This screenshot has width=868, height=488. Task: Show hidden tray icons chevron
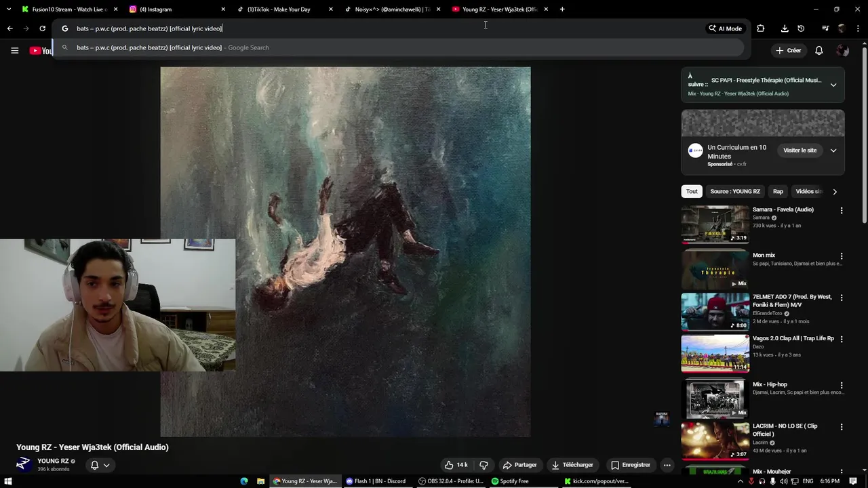click(x=740, y=481)
